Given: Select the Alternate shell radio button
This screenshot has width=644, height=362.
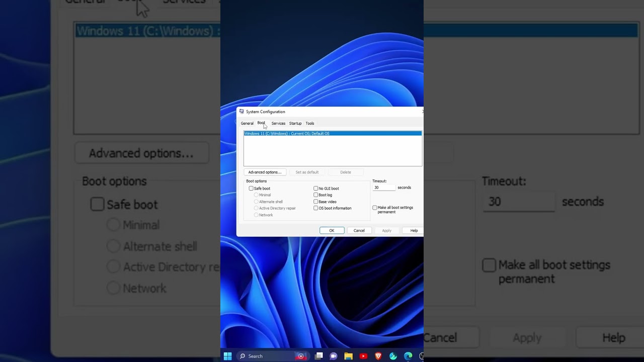Looking at the screenshot, I should pos(256,202).
